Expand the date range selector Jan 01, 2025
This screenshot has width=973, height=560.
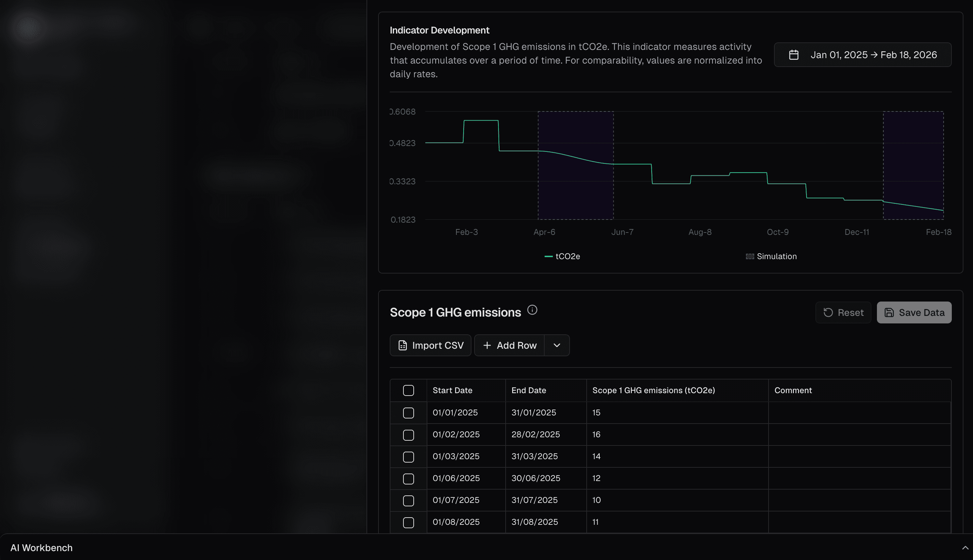click(x=840, y=55)
